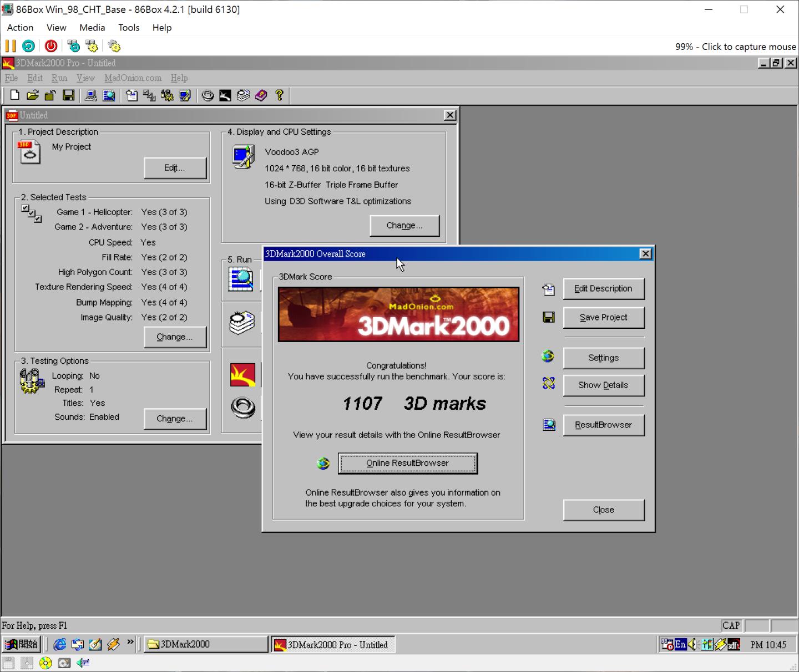Click the Selected Tests checkboxes toolbar icon
799x672 pixels.
149,95
